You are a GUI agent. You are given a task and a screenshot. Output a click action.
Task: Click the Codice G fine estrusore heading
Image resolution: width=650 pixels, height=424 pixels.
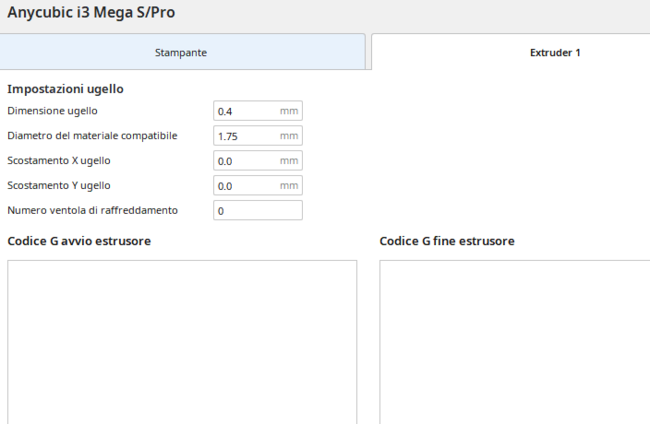(447, 241)
